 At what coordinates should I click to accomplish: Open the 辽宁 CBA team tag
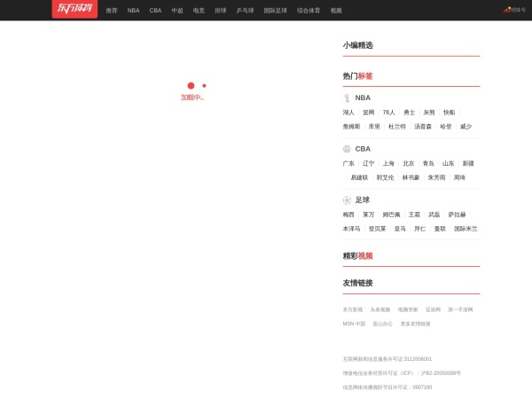pyautogui.click(x=369, y=163)
